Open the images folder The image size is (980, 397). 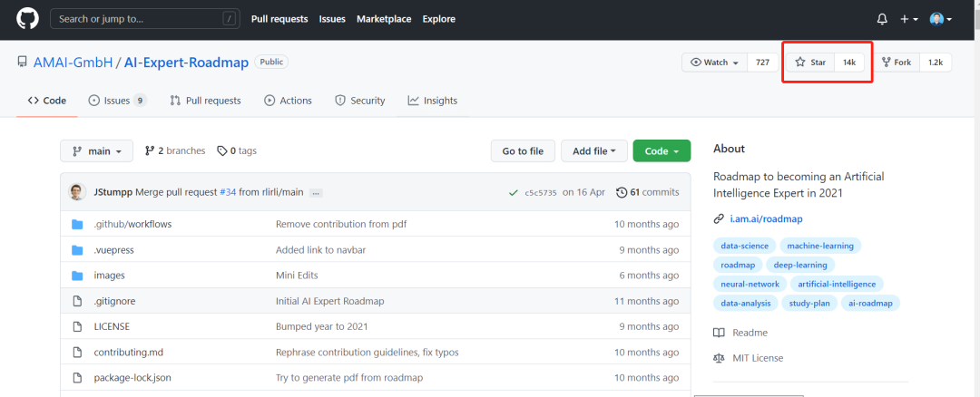110,276
